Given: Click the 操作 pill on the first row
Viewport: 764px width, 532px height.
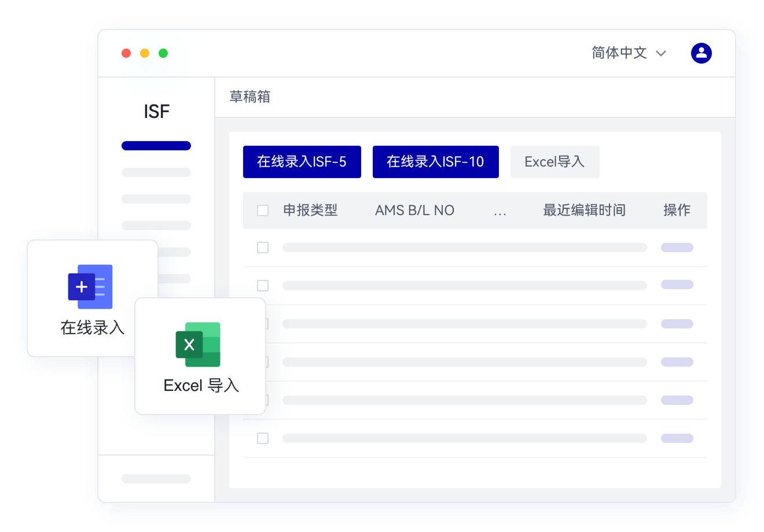Looking at the screenshot, I should (x=677, y=247).
